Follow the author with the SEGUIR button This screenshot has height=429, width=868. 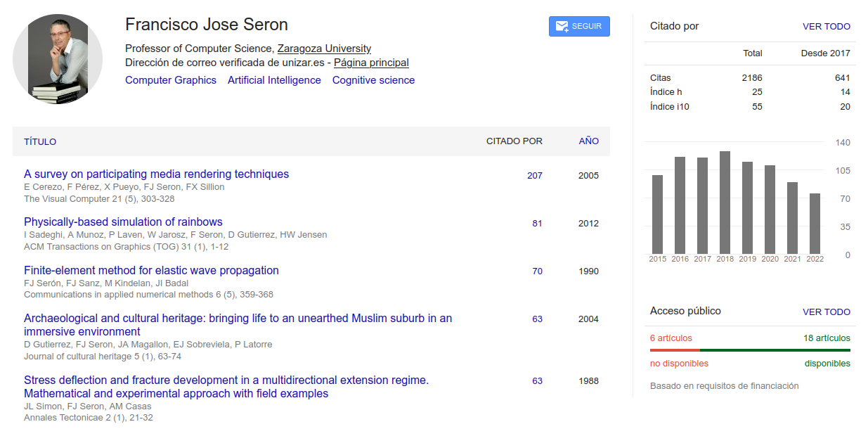point(579,26)
